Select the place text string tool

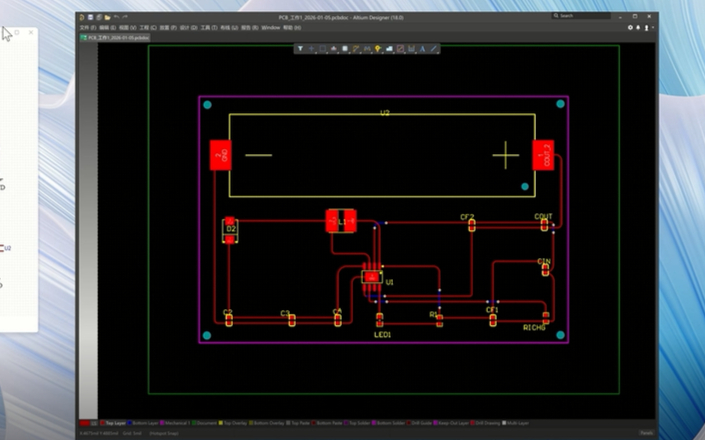[x=422, y=48]
